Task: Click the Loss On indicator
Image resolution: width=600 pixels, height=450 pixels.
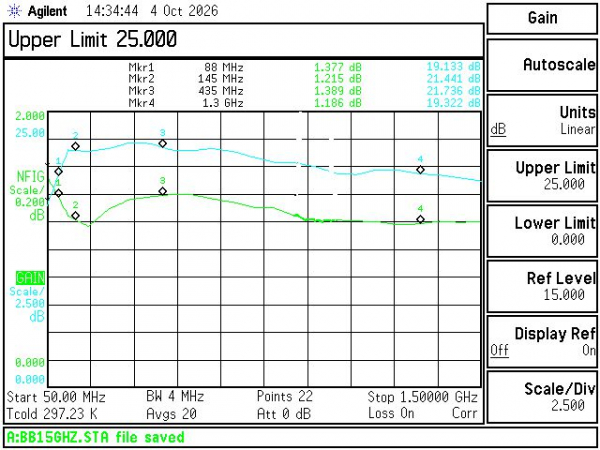Action: coord(391,414)
